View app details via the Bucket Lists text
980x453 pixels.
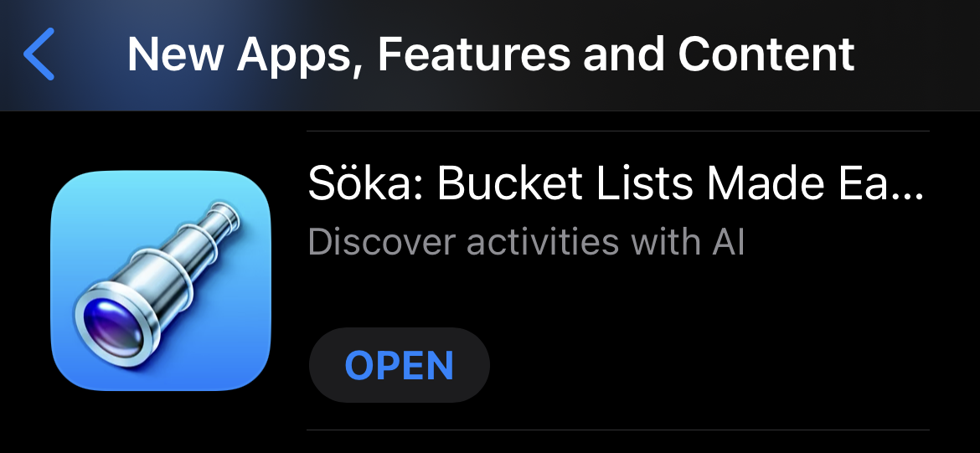pos(566,183)
